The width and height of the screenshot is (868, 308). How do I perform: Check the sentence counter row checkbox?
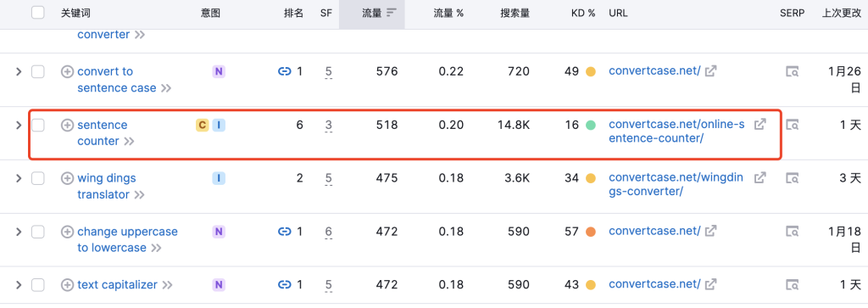tap(37, 126)
